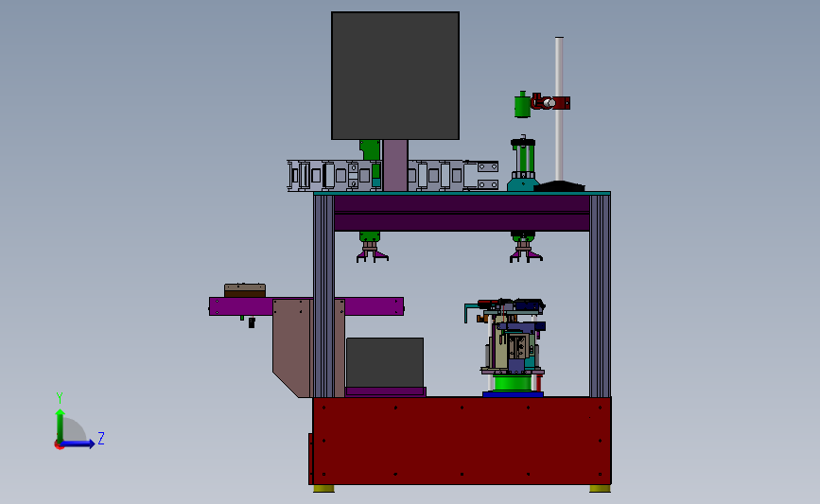This screenshot has height=504, width=820.
Task: Select the large dark gray monitor panel
Action: 395,76
